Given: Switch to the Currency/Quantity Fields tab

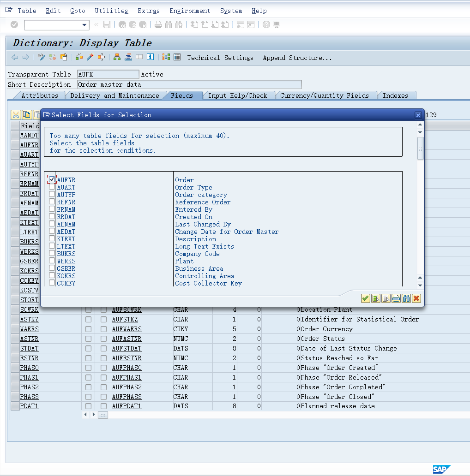Looking at the screenshot, I should point(325,95).
